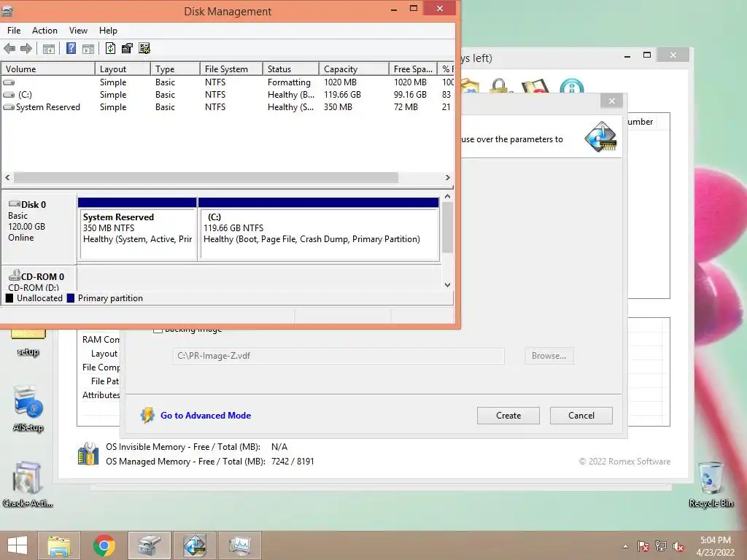
Task: Click the C:\PR-Image-Z.vdf path field
Action: pyautogui.click(x=338, y=356)
